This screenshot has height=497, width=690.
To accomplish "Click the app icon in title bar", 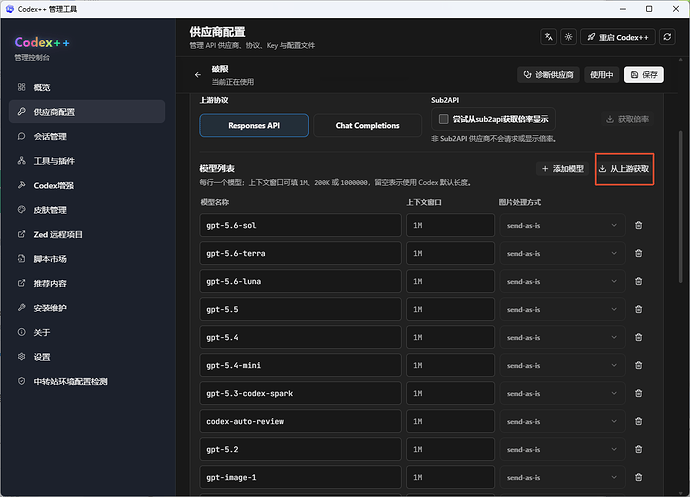I will coord(10,9).
